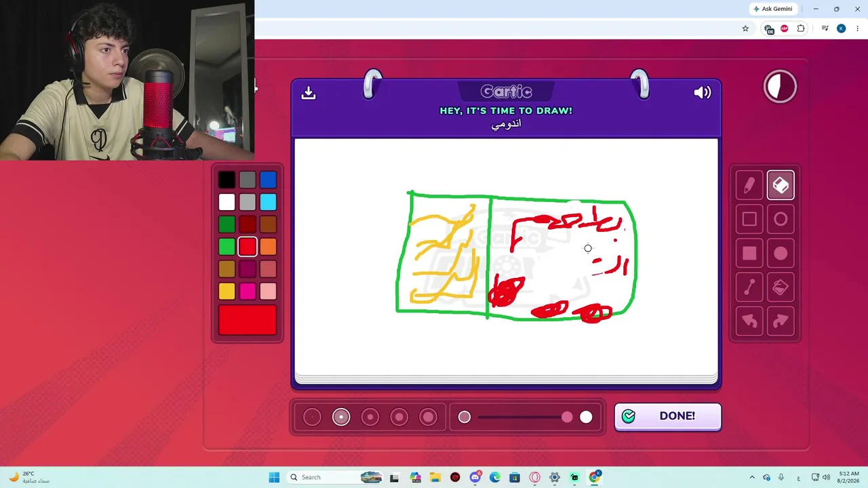Pick the dark red color swatch
Viewport: 868px width, 488px height.
248,224
